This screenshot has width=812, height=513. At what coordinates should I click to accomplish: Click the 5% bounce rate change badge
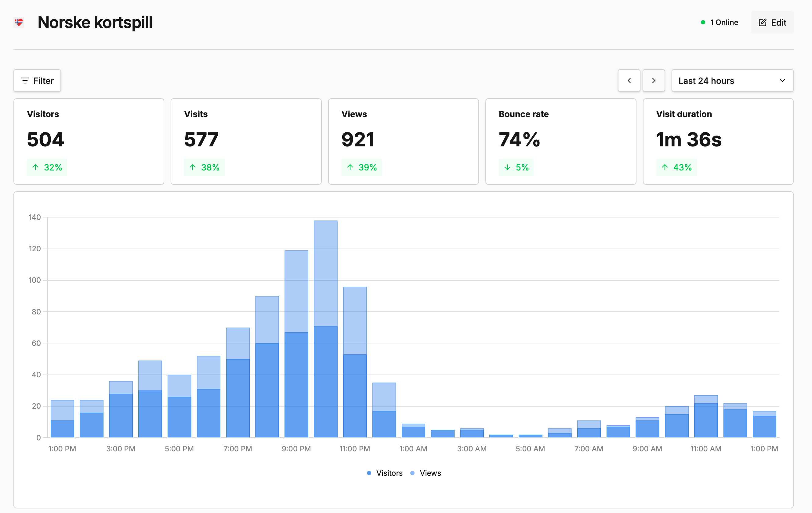516,167
